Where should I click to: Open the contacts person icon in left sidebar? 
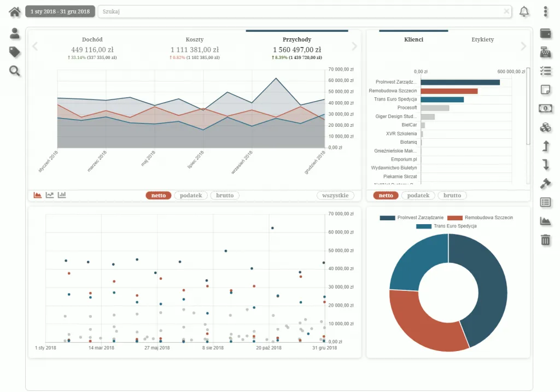pos(15,33)
